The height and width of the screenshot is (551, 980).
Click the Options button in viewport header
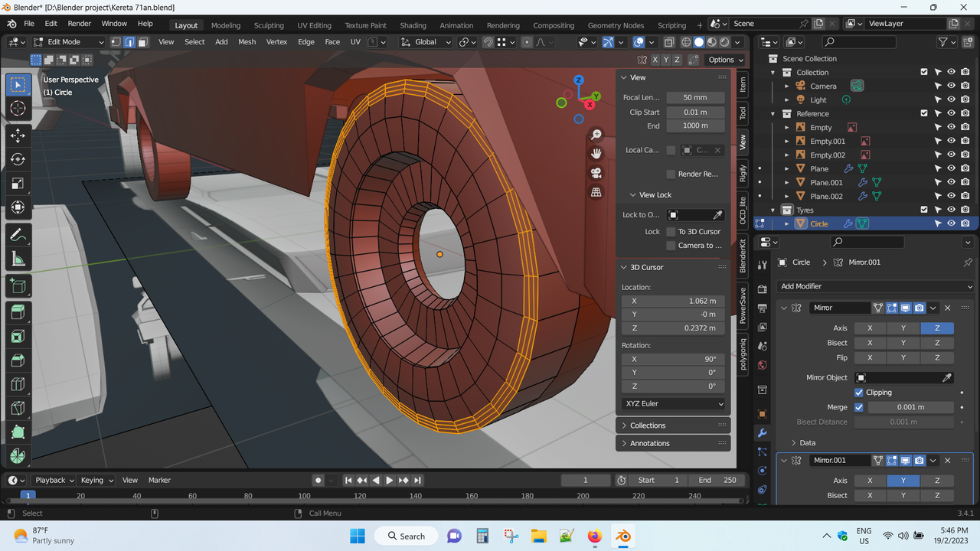click(x=724, y=60)
